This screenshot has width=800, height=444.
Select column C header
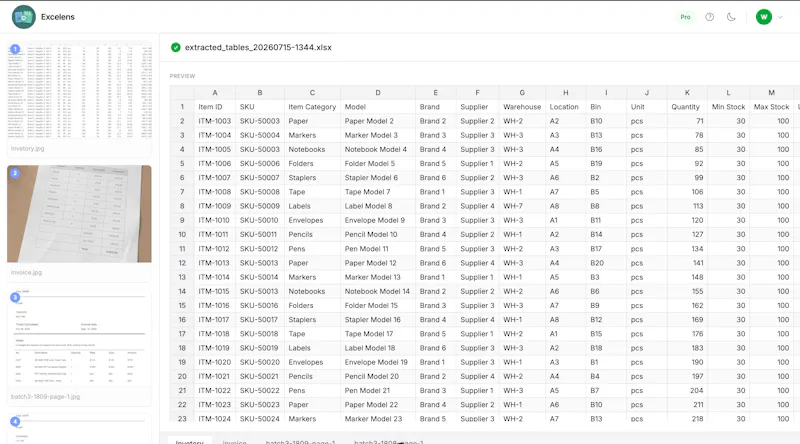(312, 92)
